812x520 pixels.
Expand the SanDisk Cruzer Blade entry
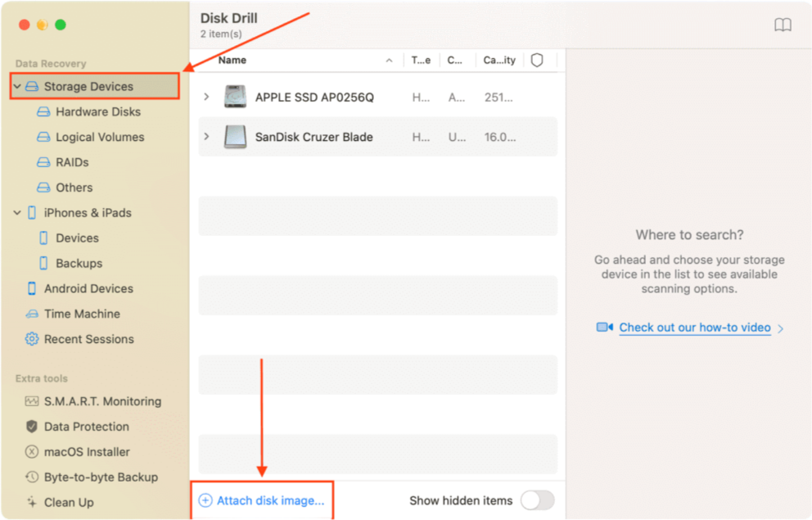205,136
